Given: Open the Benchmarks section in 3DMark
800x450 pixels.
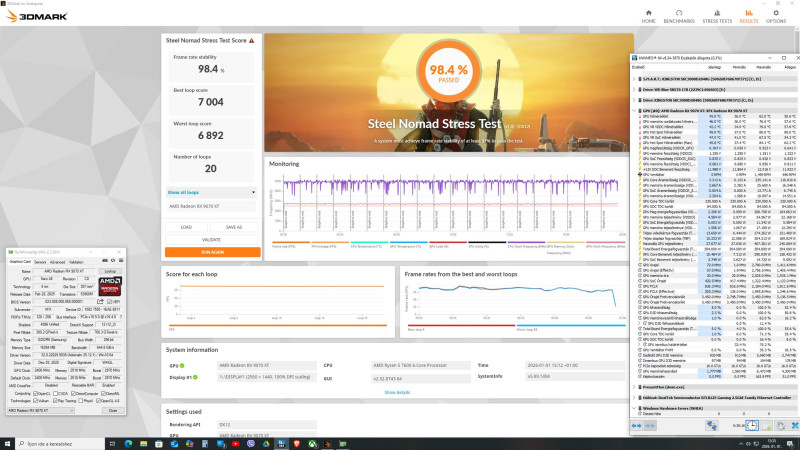Looking at the screenshot, I should coord(679,16).
